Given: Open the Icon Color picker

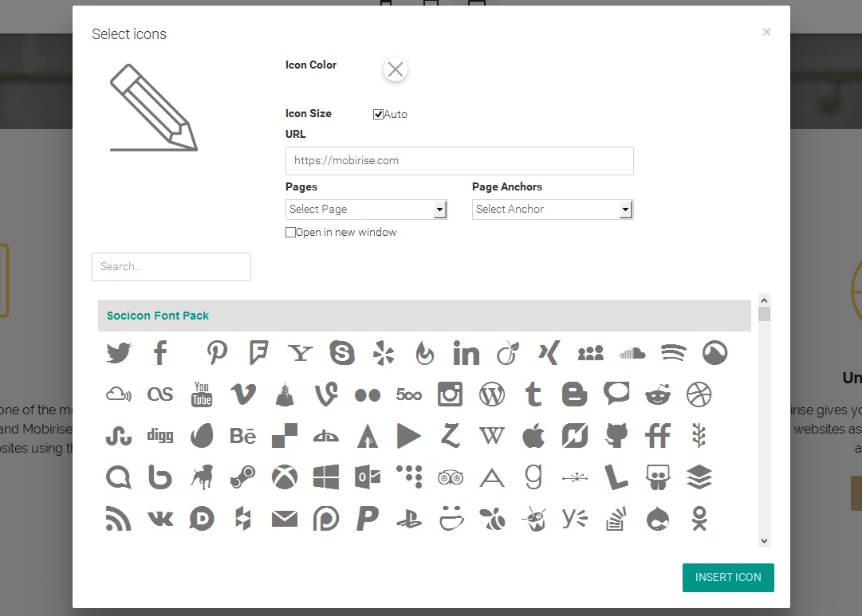Looking at the screenshot, I should [x=396, y=70].
